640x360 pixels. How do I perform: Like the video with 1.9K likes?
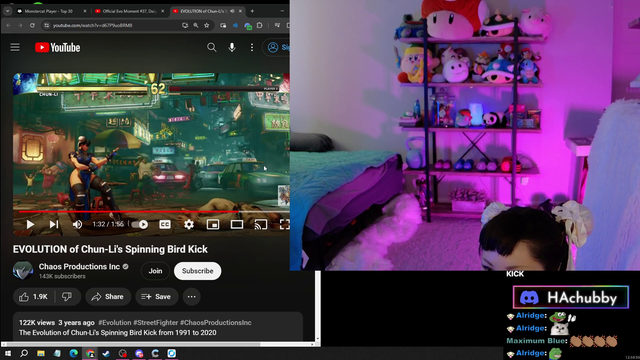coord(33,297)
